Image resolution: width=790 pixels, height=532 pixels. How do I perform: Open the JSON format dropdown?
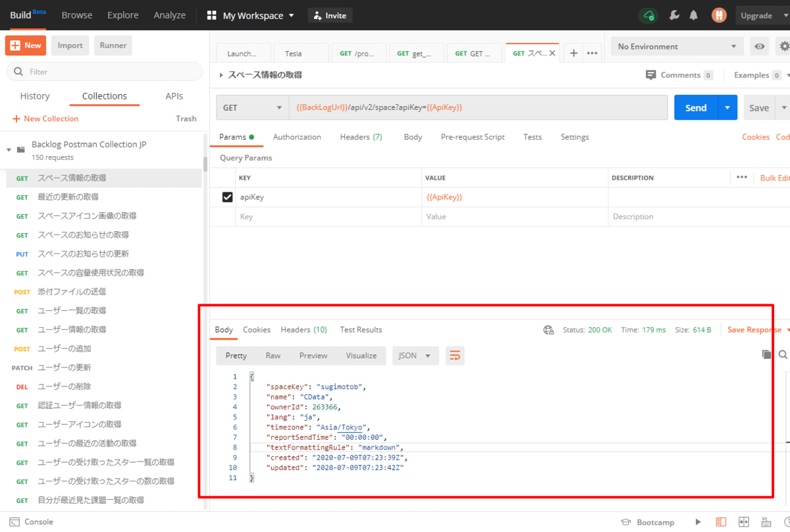415,356
